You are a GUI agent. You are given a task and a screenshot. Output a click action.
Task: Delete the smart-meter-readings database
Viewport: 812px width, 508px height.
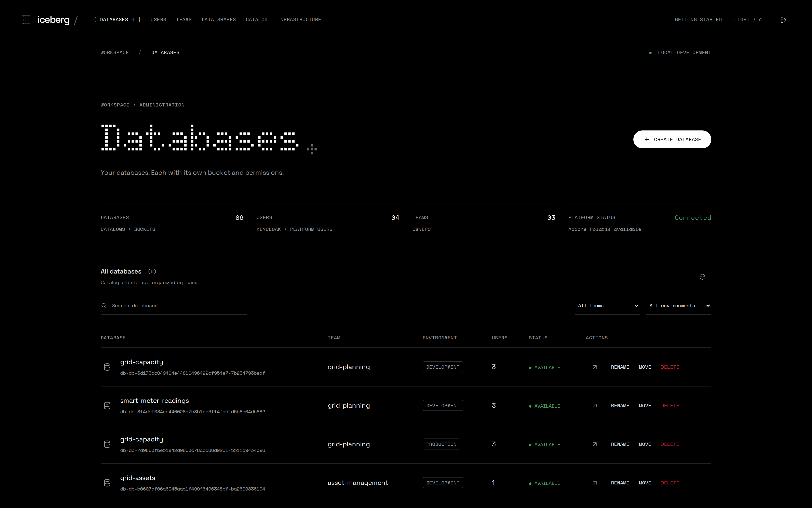pos(670,406)
